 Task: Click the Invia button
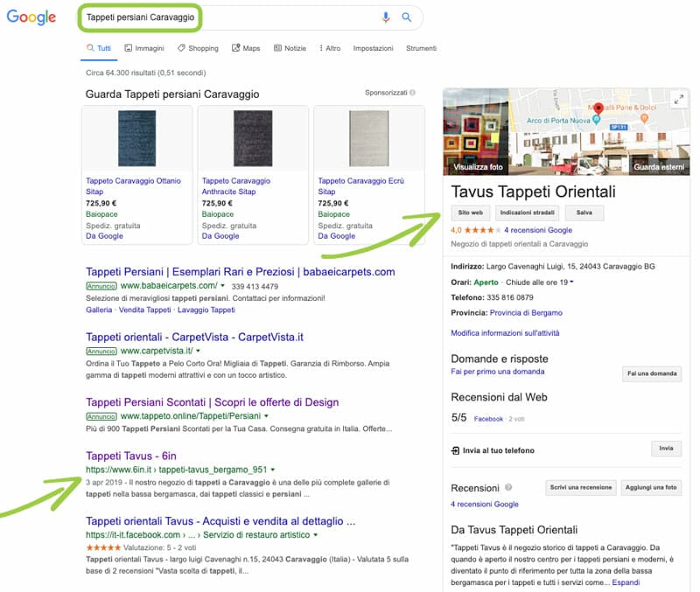pos(666,449)
